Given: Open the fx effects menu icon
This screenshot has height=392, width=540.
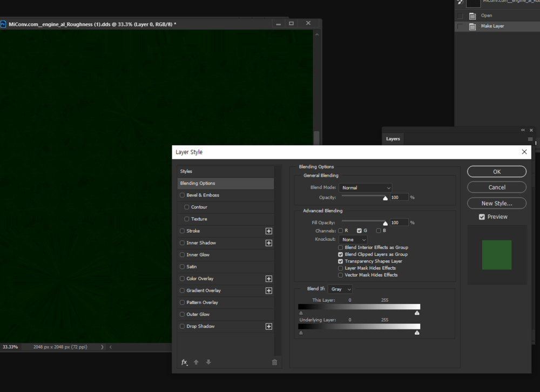Looking at the screenshot, I should pos(185,362).
